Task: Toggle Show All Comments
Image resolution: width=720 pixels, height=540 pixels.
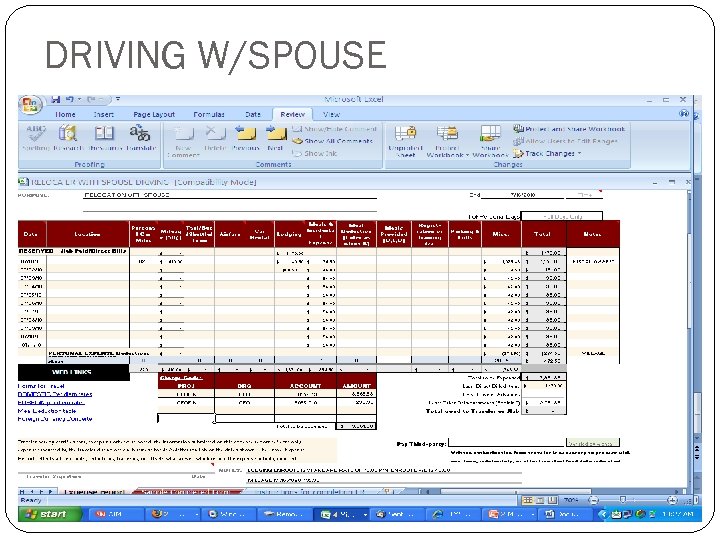Action: (333, 141)
